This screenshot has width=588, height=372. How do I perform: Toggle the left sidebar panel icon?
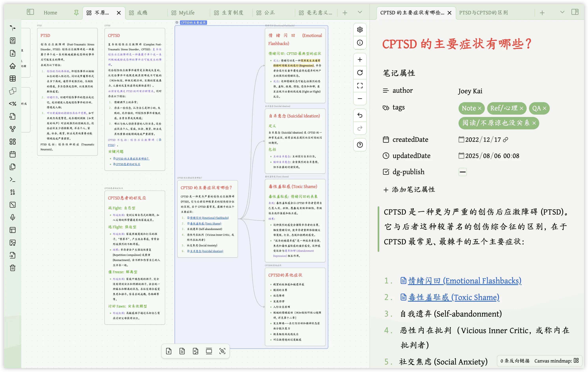[x=30, y=12]
